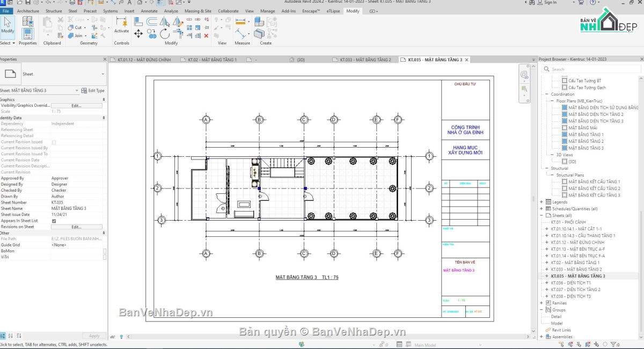Type in Project Browser search field
Image resolution: width=644 pixels, height=349 pixels.
coord(590,69)
